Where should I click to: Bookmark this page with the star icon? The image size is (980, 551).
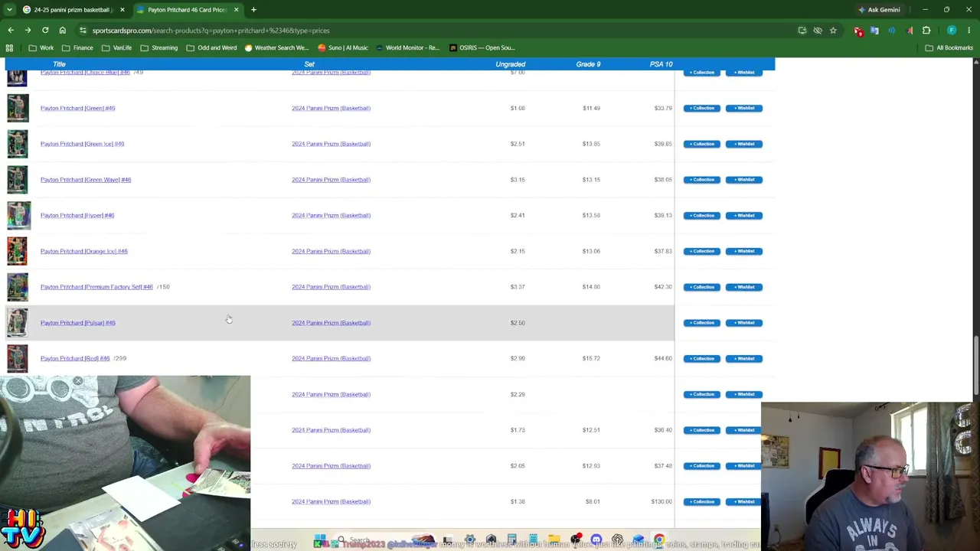point(833,31)
